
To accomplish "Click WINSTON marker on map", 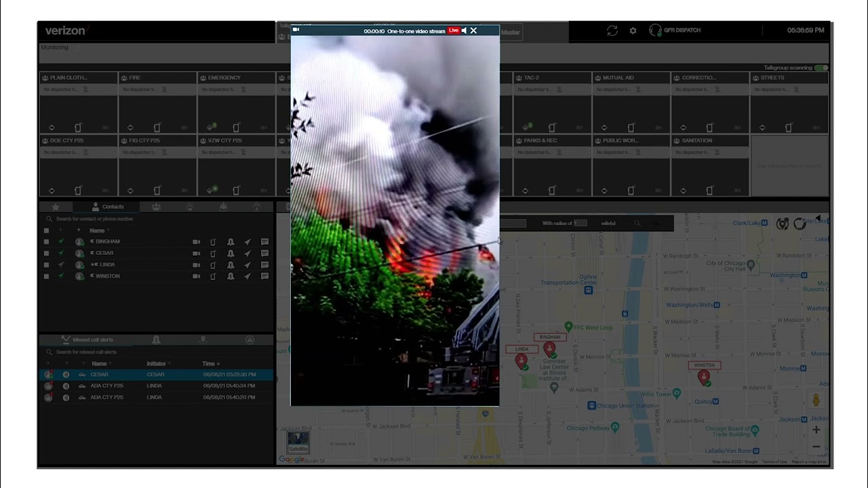I will (705, 377).
